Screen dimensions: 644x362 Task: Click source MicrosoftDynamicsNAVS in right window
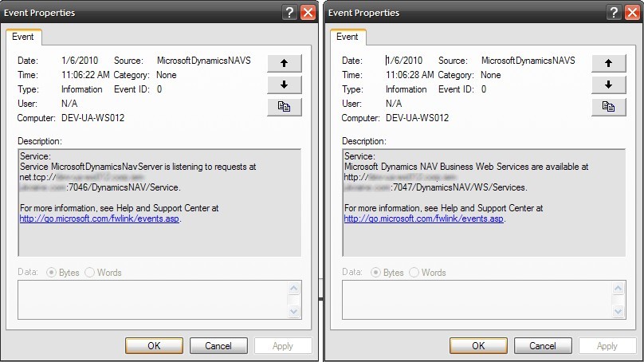(x=528, y=61)
